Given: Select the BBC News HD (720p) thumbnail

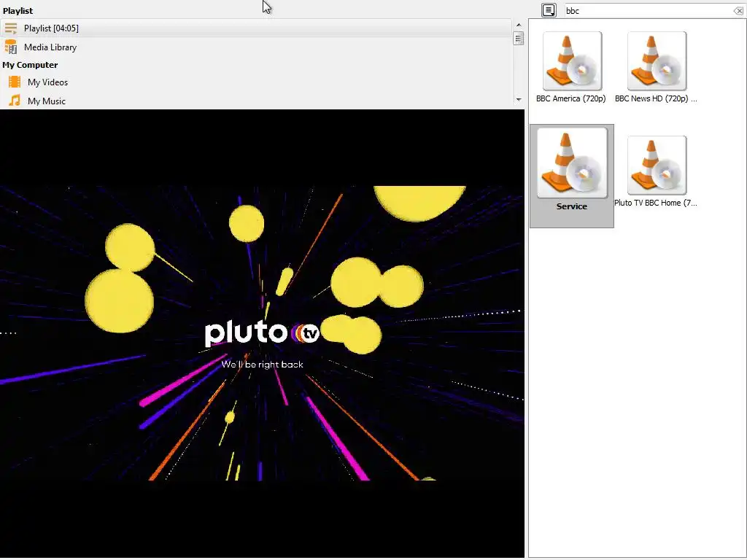Looking at the screenshot, I should [x=657, y=61].
